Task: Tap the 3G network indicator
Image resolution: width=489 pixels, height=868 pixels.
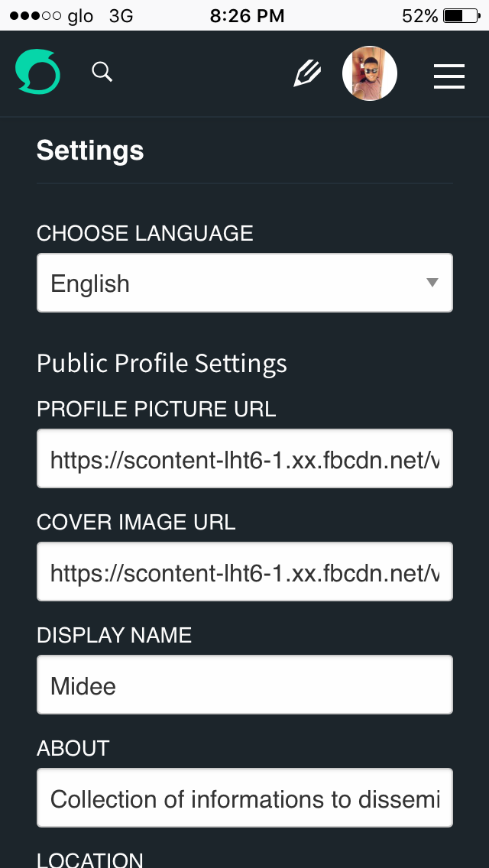Action: [121, 16]
